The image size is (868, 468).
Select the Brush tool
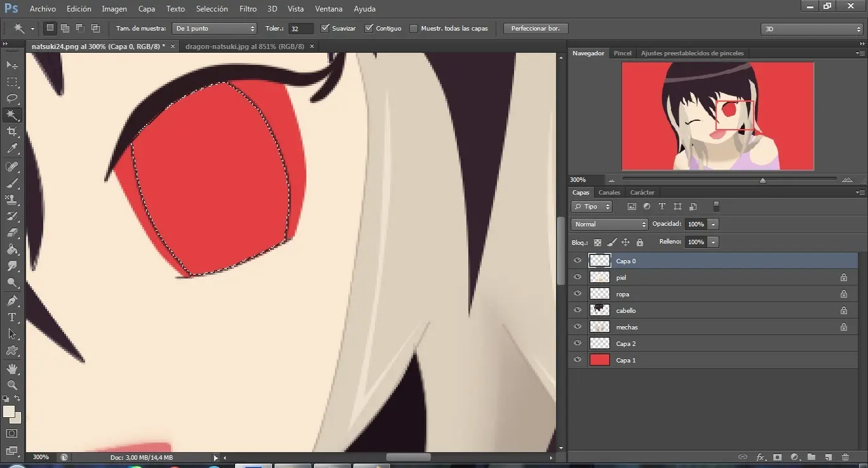coord(12,183)
